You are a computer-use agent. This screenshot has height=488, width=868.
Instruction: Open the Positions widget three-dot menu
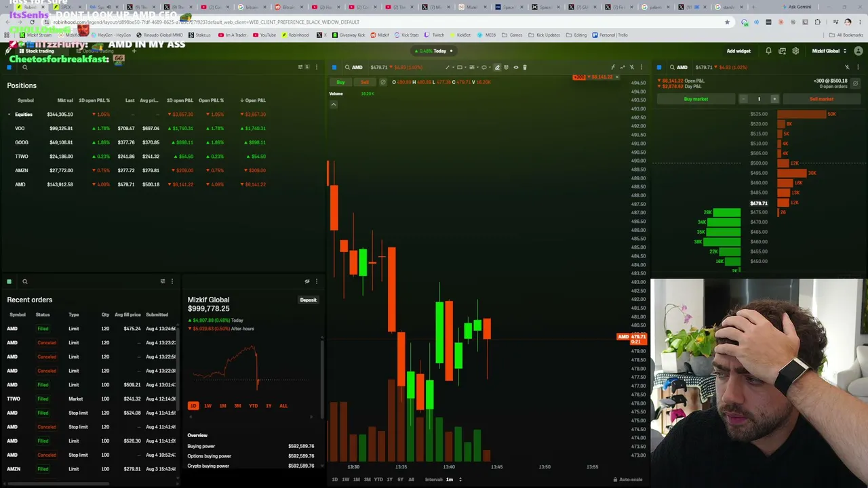point(316,67)
